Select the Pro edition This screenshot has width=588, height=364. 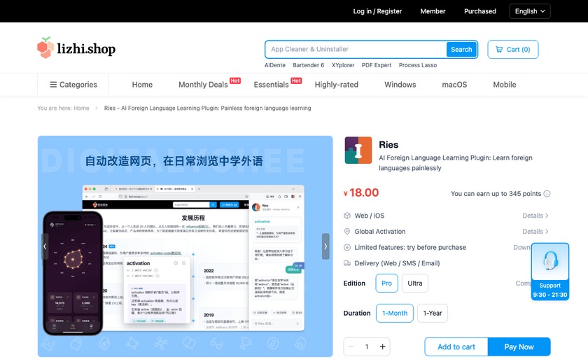point(386,283)
